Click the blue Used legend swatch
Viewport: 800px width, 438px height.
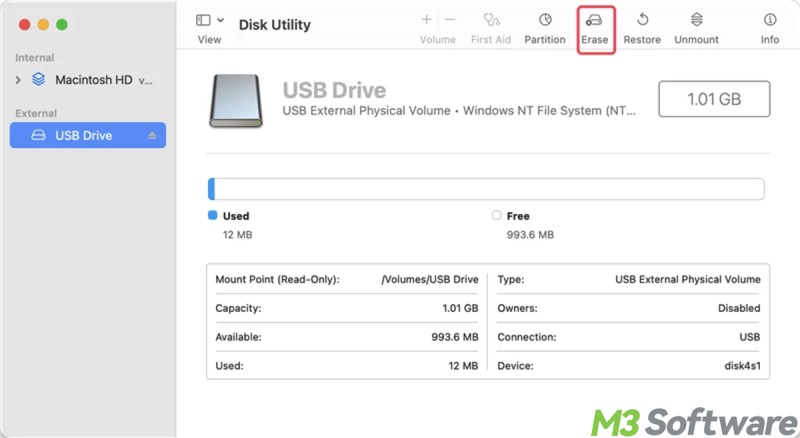213,215
